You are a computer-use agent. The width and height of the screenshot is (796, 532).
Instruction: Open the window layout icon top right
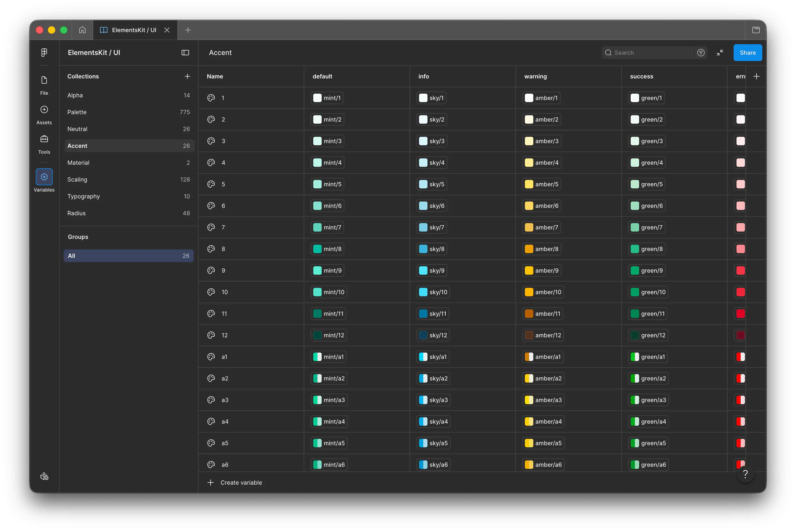coord(756,30)
